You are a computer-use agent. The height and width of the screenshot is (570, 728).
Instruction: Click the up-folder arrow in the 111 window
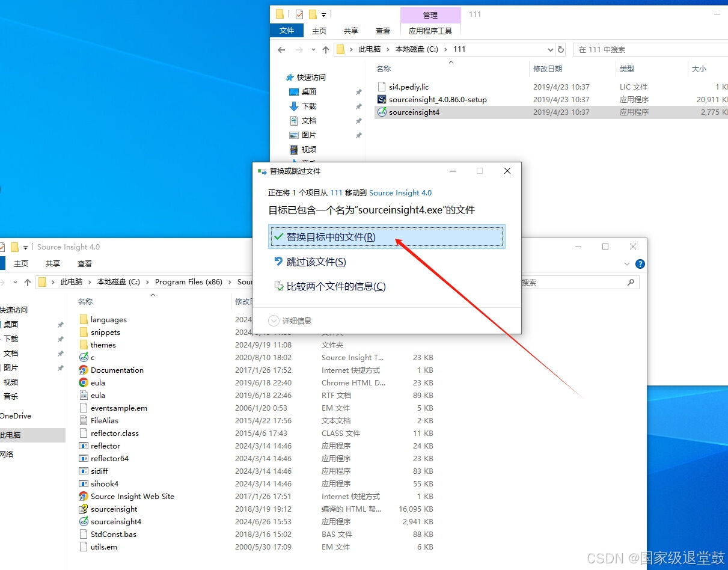(x=326, y=49)
